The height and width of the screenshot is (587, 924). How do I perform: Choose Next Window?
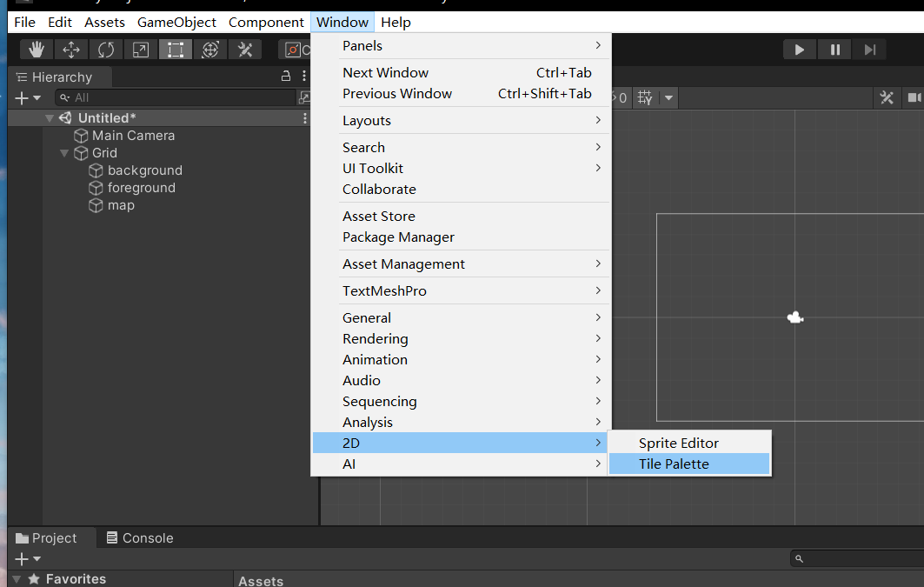coord(462,72)
